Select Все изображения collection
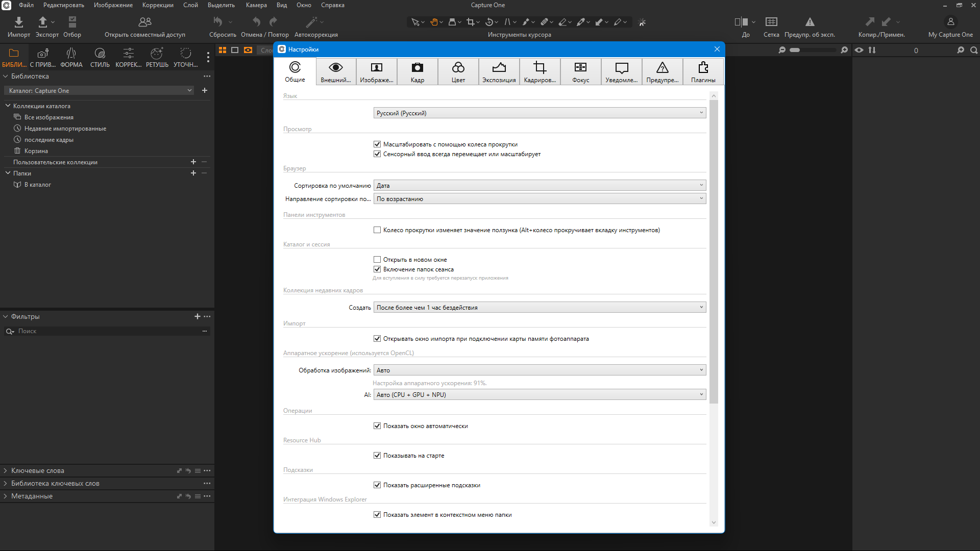 (49, 117)
